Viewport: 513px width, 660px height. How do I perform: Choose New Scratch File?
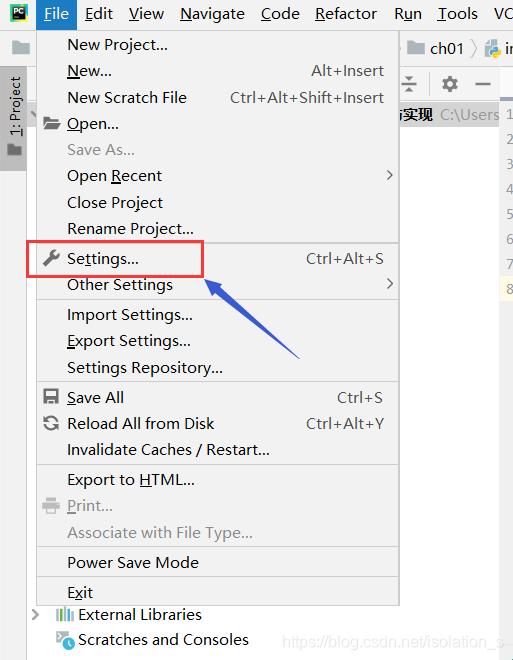point(127,98)
